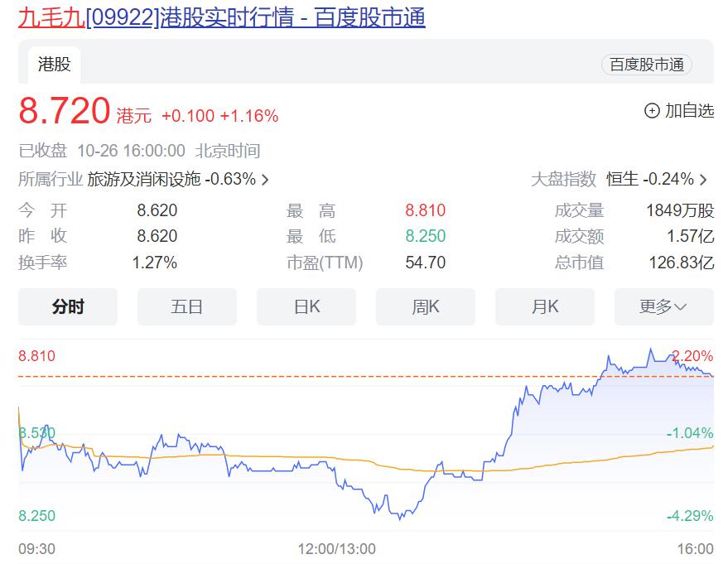The height and width of the screenshot is (564, 728).
Task: Click the 港元 currency label
Action: [133, 116]
